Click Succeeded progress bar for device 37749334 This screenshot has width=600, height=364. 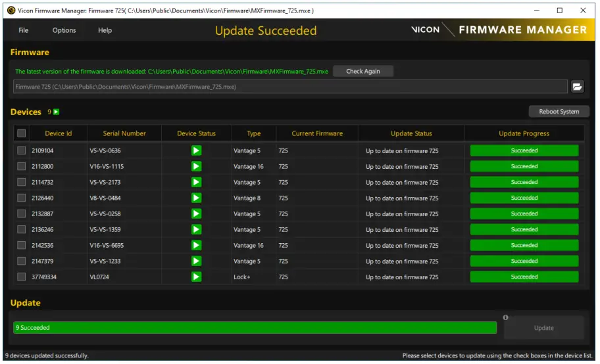coord(524,277)
